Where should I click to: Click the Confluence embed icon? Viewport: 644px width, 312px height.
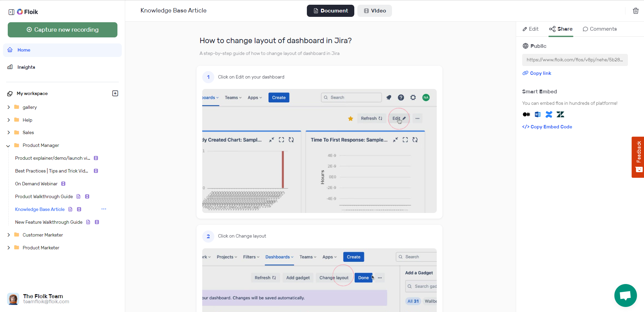(x=549, y=115)
